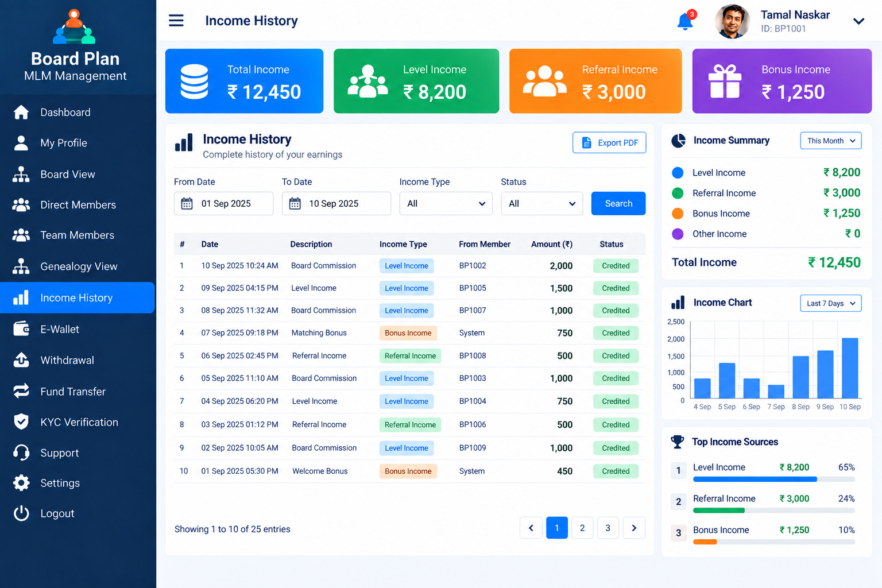Image resolution: width=882 pixels, height=588 pixels.
Task: Click the next page arrow
Action: pos(634,528)
